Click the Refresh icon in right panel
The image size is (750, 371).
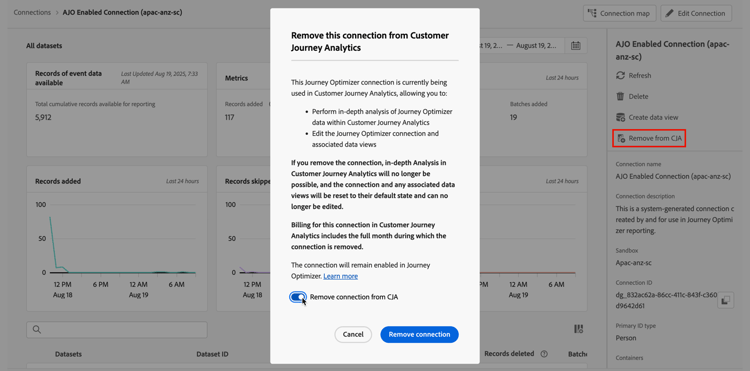click(620, 76)
